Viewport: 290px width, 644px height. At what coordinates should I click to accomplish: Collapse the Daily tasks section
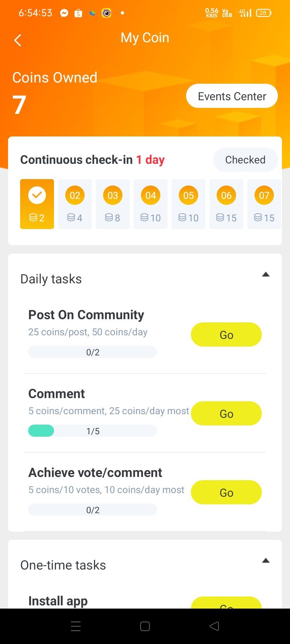pyautogui.click(x=265, y=275)
